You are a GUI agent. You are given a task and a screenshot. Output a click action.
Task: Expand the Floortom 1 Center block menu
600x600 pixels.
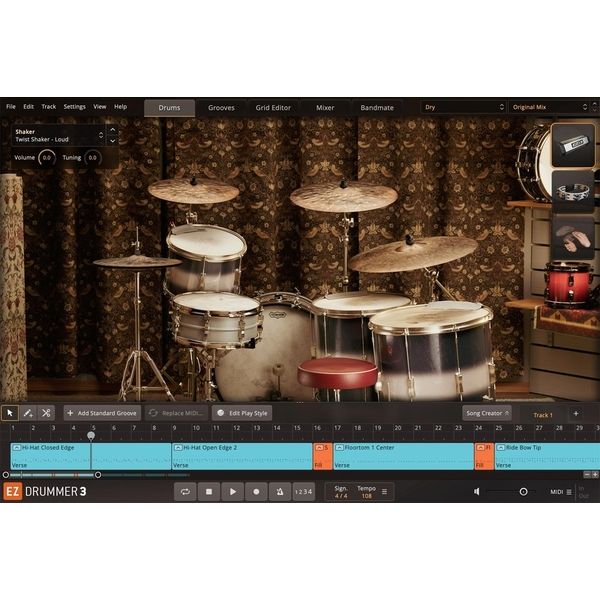pyautogui.click(x=339, y=447)
